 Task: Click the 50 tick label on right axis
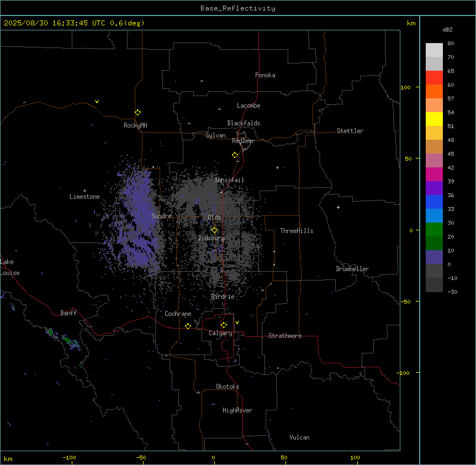tap(408, 158)
